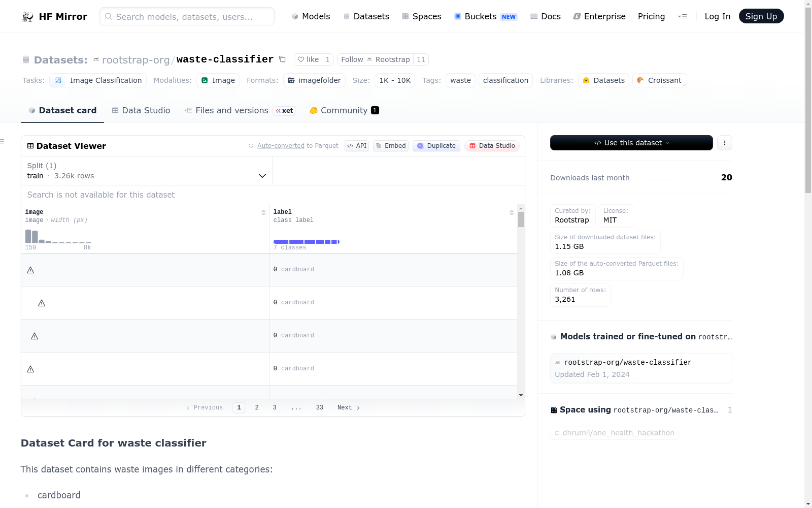Click the Previous page button
This screenshot has height=508, width=812.
tap(205, 407)
